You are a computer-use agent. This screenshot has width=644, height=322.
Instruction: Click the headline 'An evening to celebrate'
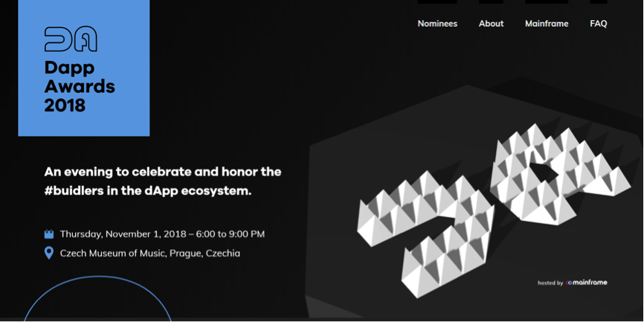163,172
